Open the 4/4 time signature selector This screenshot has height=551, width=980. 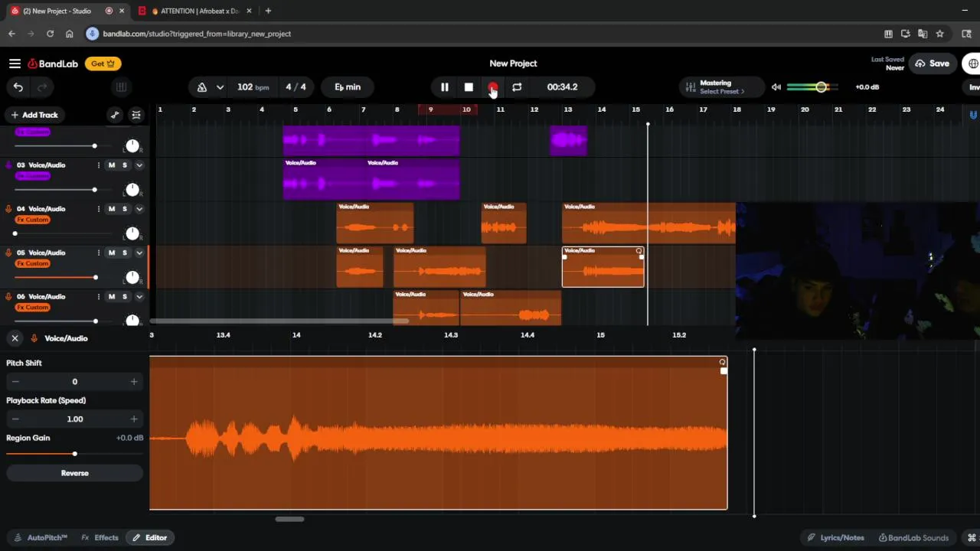pyautogui.click(x=296, y=87)
